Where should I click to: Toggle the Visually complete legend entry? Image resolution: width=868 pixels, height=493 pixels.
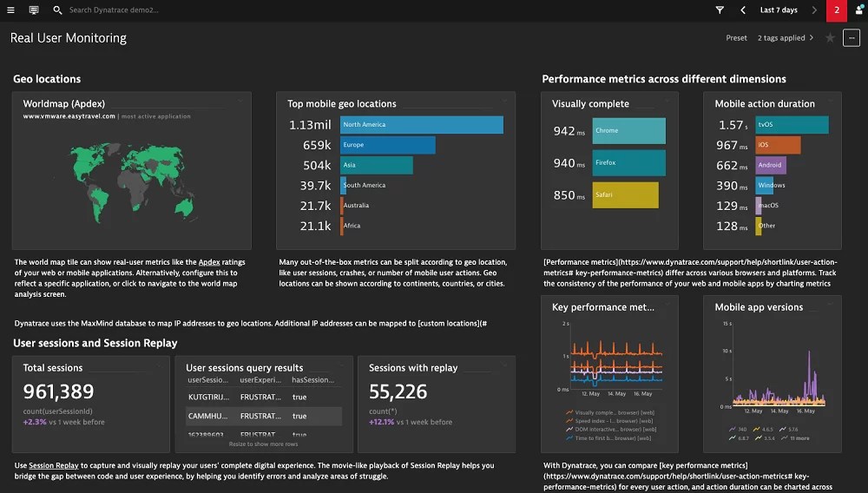pos(610,412)
